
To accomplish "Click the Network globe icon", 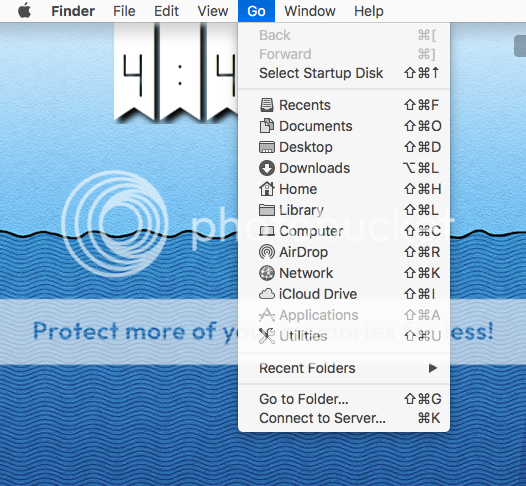I will (x=267, y=273).
